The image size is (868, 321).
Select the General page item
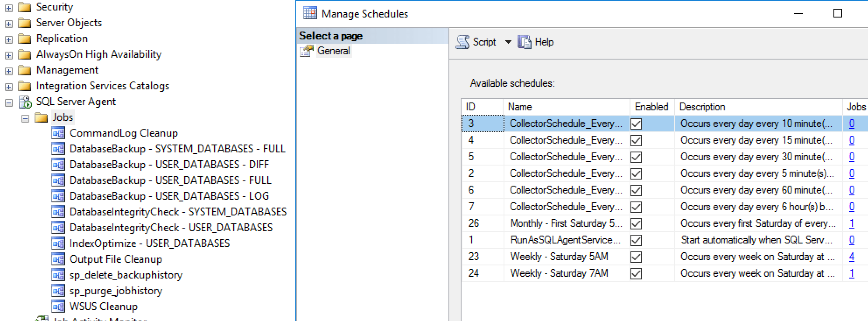click(333, 51)
